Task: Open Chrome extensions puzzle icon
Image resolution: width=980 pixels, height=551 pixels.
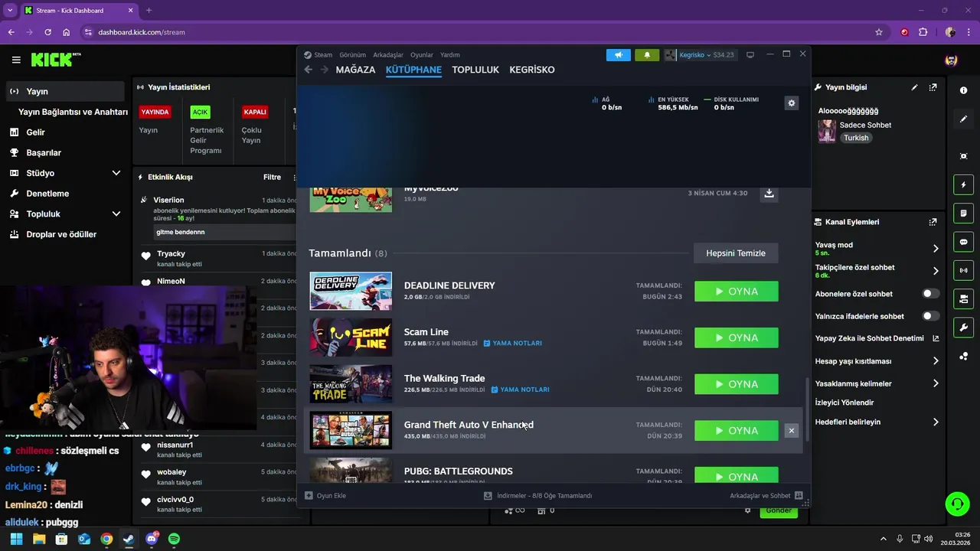Action: click(923, 32)
